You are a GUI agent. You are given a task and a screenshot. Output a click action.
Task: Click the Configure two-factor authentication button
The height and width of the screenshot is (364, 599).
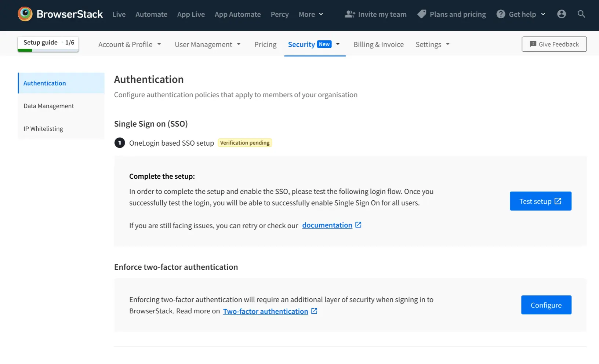(x=546, y=305)
